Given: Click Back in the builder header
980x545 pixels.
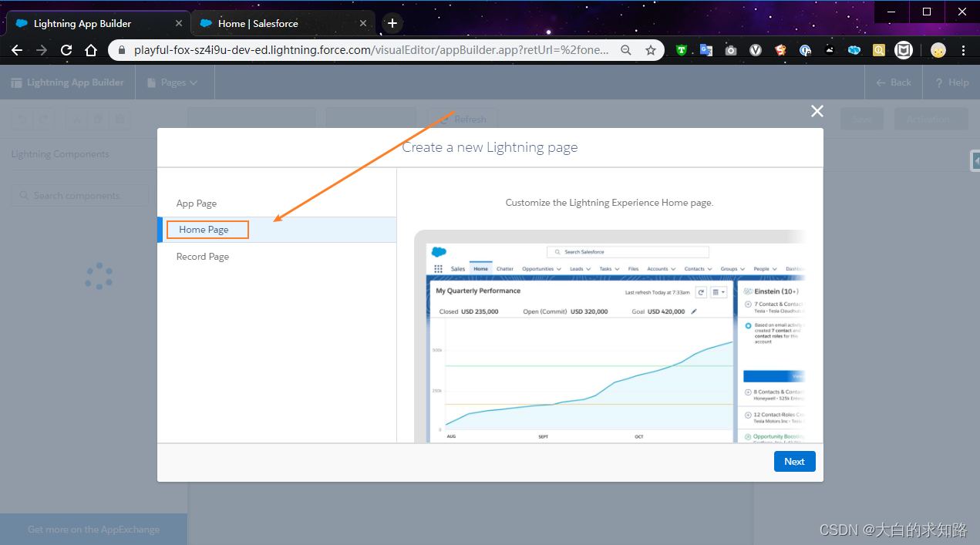Looking at the screenshot, I should click(x=894, y=82).
